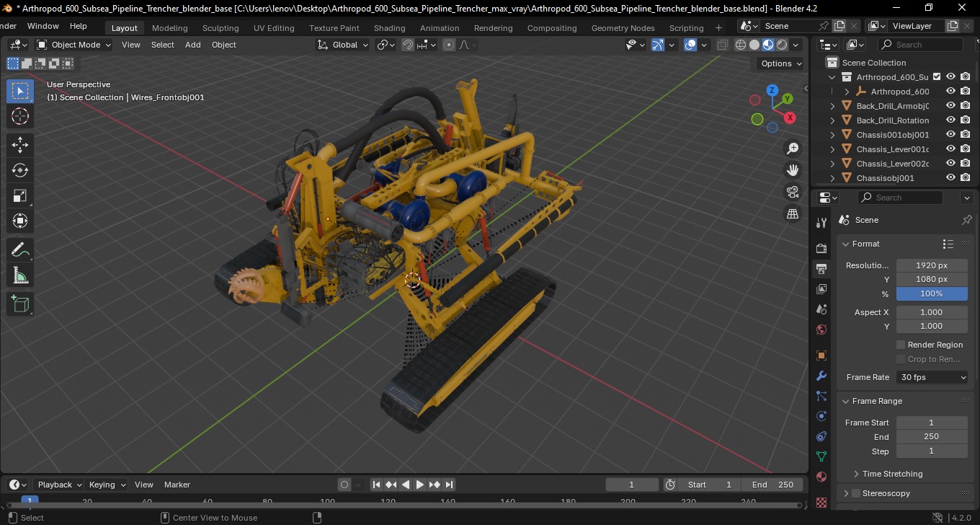Open the Tool properties tab
Viewport: 980px width, 525px height.
[x=821, y=222]
